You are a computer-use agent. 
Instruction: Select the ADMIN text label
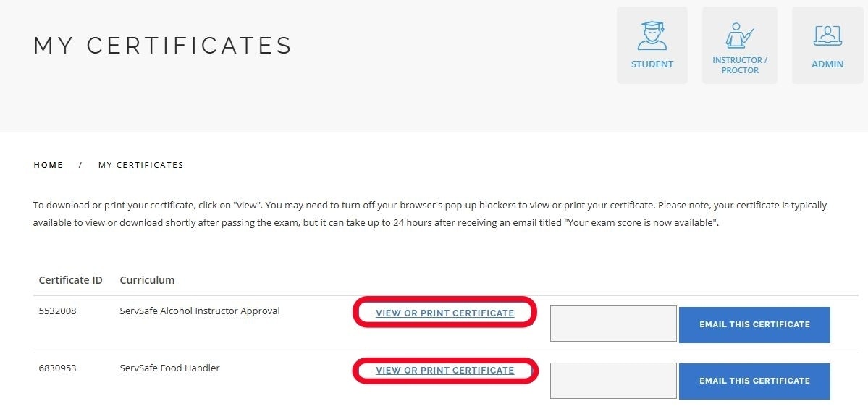tap(827, 64)
